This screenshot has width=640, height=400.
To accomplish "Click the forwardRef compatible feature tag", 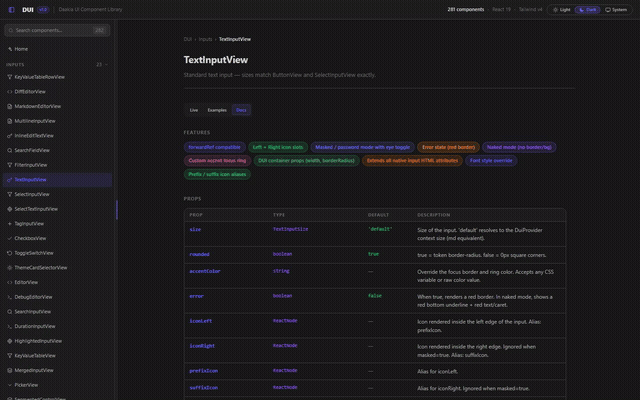I will click(x=214, y=147).
